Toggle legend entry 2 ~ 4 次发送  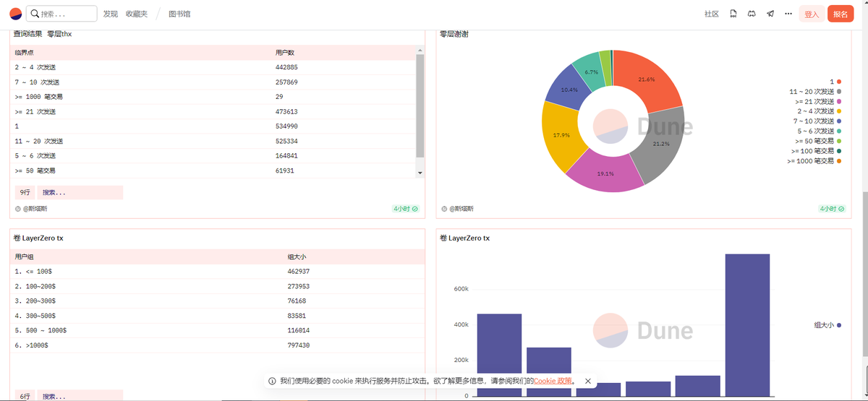coord(820,111)
